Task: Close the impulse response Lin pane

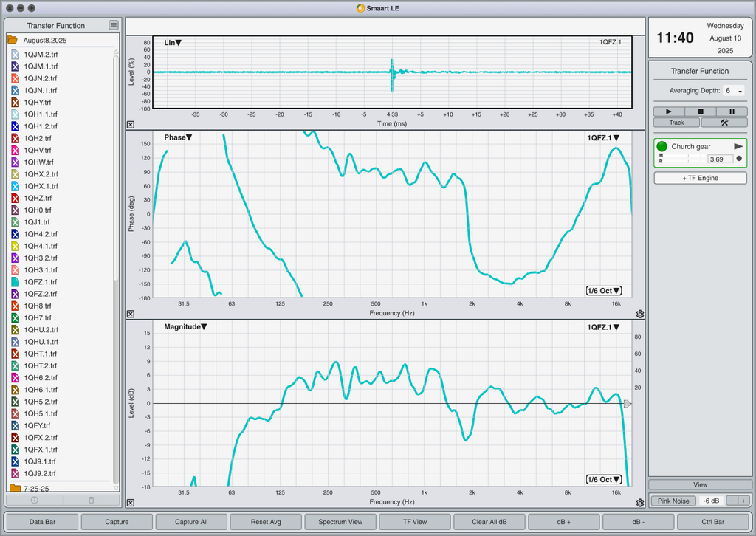Action: [131, 124]
